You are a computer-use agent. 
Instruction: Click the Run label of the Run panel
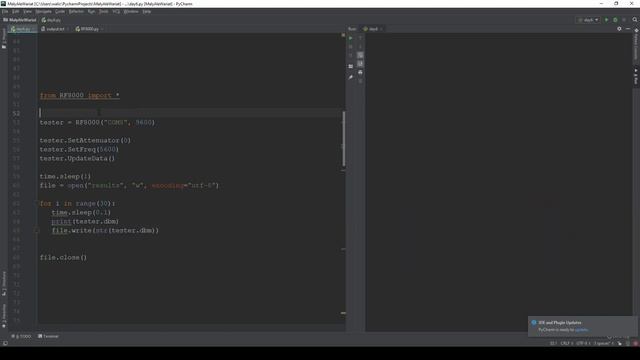click(x=352, y=29)
